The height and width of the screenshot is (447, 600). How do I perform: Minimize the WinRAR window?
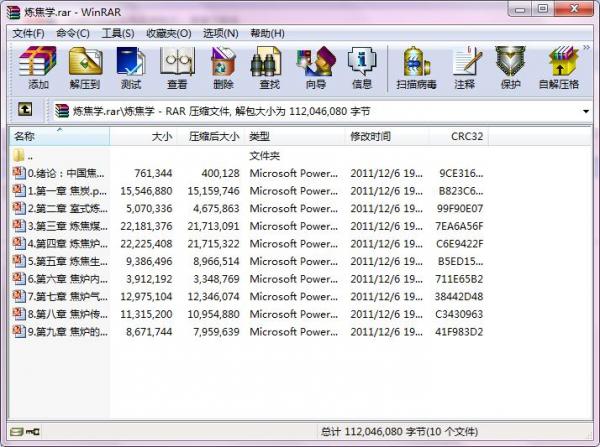click(x=520, y=8)
